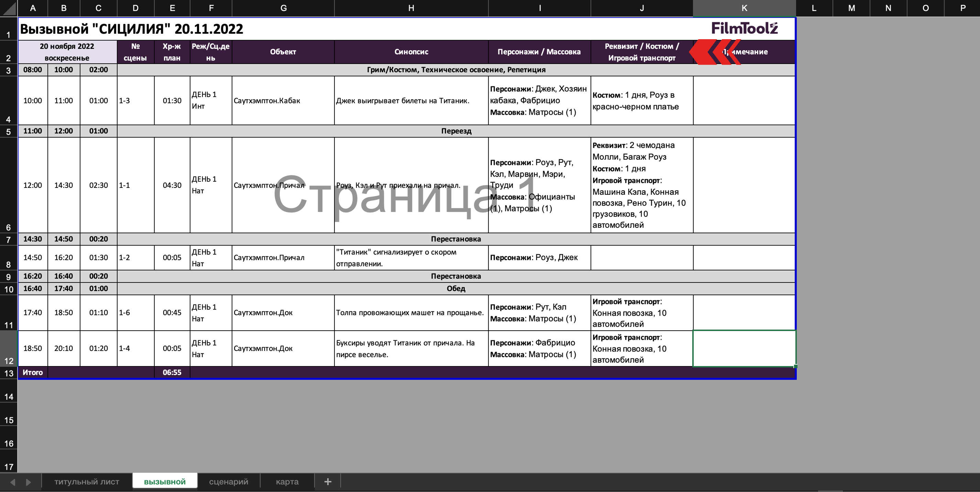Click scene number 1-1 cell
The width and height of the screenshot is (980, 492).
[x=135, y=185]
